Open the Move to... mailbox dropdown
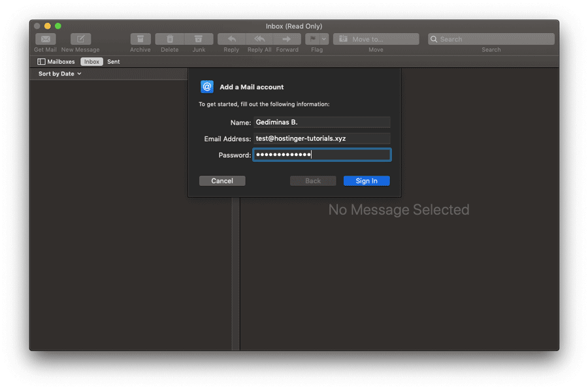Viewport: 588px width, 389px height. 376,39
